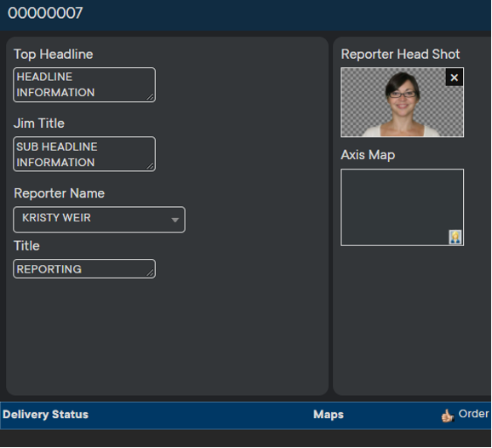The width and height of the screenshot is (492, 448).
Task: Click the 00000007 ID title
Action: point(45,13)
